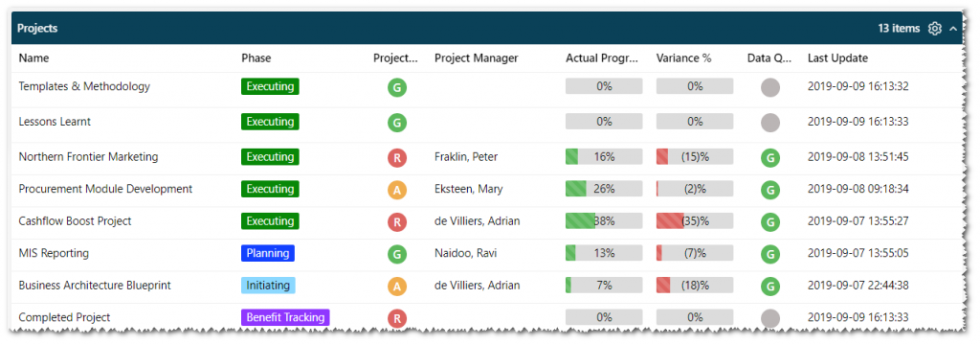Click green G status for MIS Reporting
980x345 pixels.
397,254
